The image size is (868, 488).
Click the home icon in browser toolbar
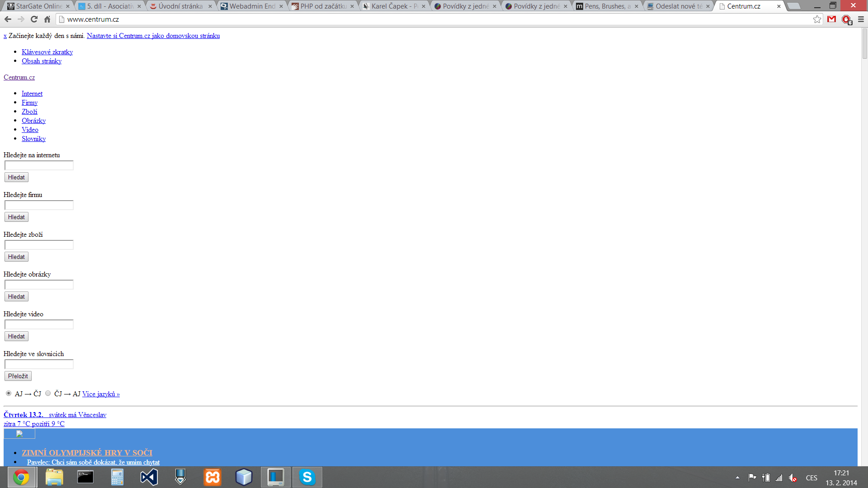click(x=47, y=19)
